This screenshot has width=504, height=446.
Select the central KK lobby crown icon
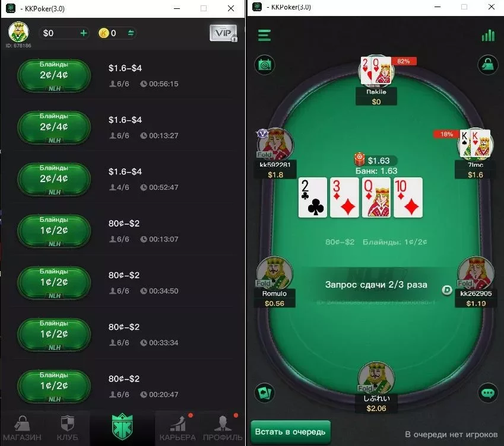(x=122, y=427)
